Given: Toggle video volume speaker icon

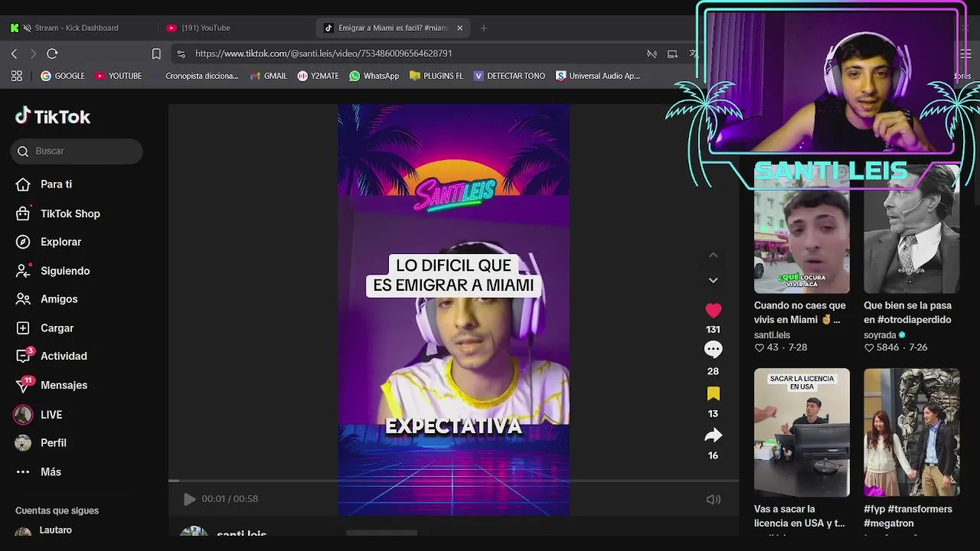Looking at the screenshot, I should (x=713, y=500).
